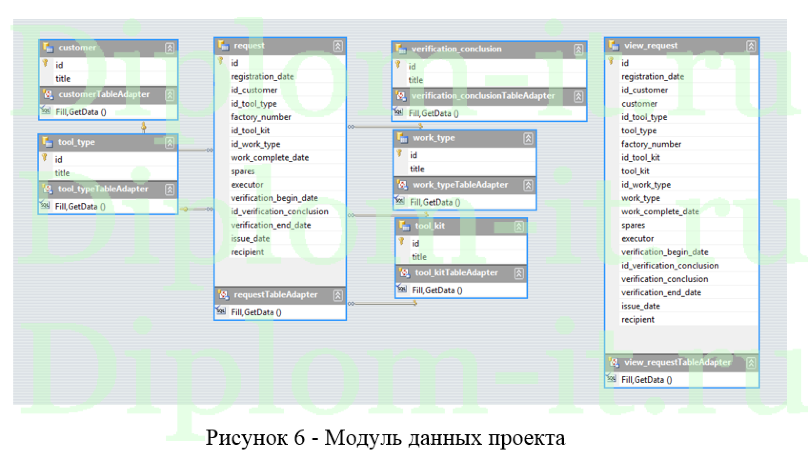Collapse the customer table columns

tap(170, 47)
